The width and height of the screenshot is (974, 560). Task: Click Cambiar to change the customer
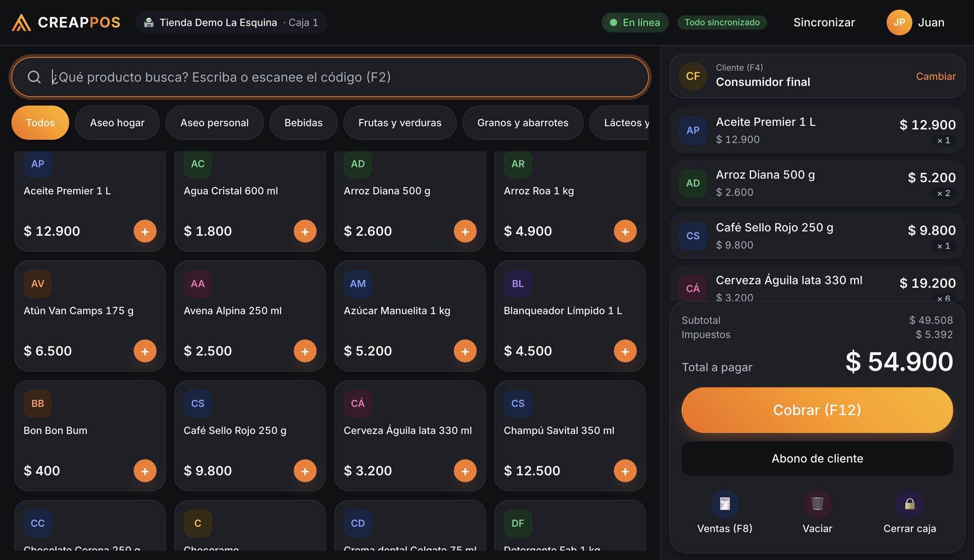[x=936, y=76]
